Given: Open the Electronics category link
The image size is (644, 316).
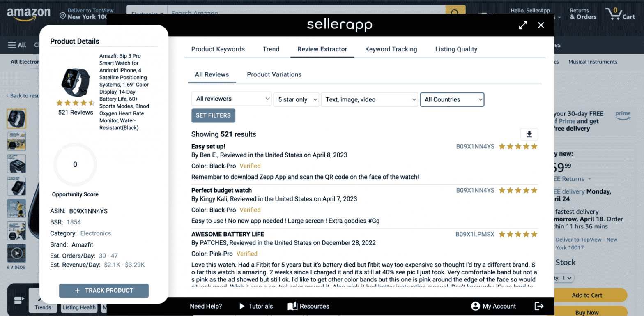Looking at the screenshot, I should 96,233.
